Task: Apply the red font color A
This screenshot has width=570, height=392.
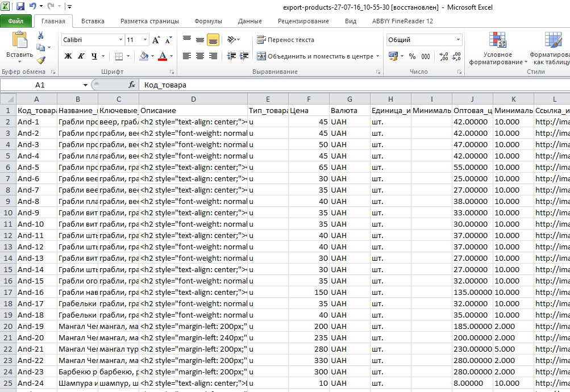Action: click(163, 56)
